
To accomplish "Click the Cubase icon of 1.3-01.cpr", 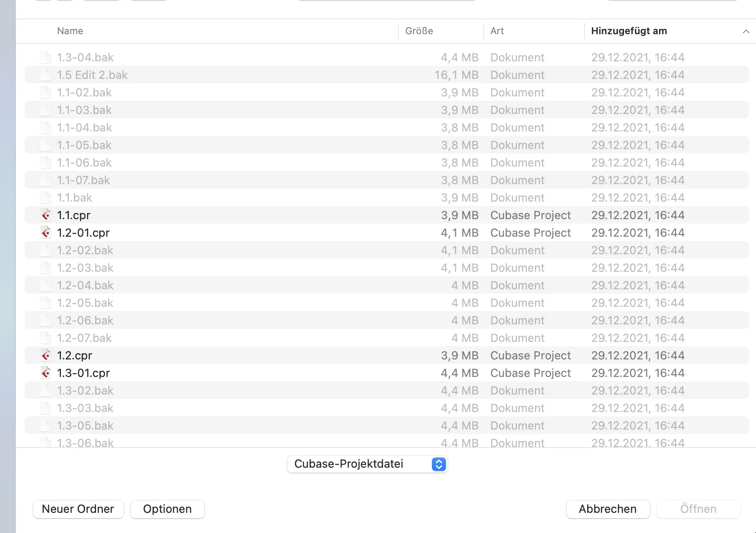I will pyautogui.click(x=46, y=373).
